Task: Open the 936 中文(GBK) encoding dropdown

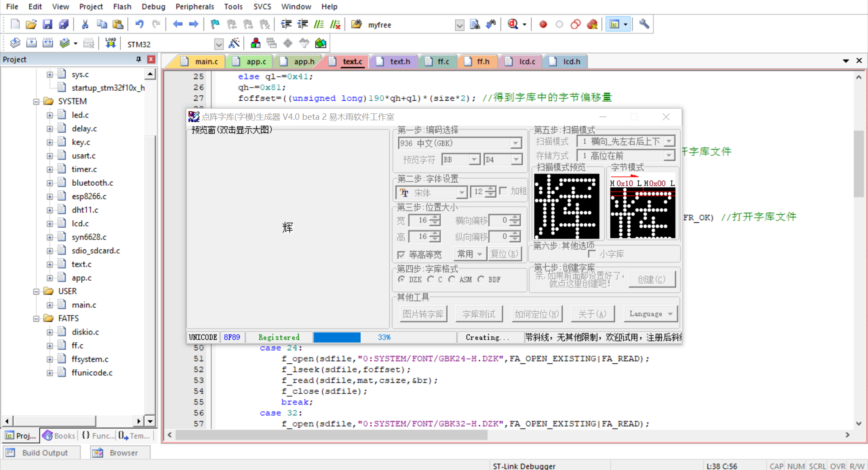Action: point(515,143)
